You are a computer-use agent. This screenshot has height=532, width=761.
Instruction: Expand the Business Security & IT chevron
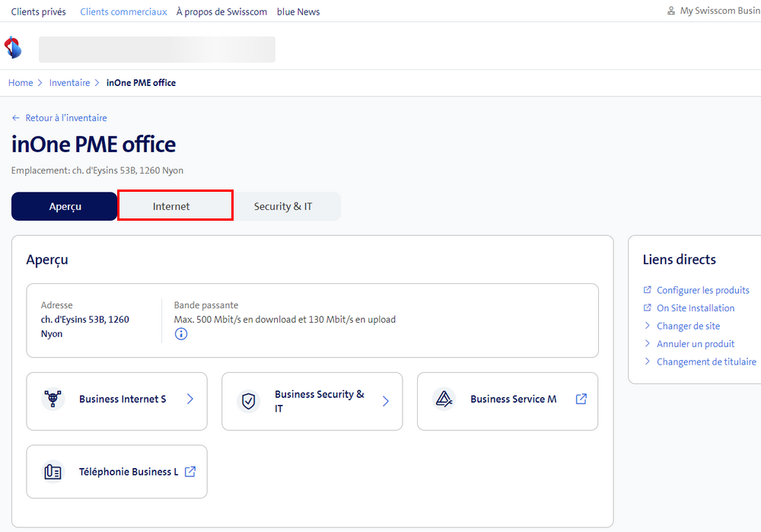[386, 401]
